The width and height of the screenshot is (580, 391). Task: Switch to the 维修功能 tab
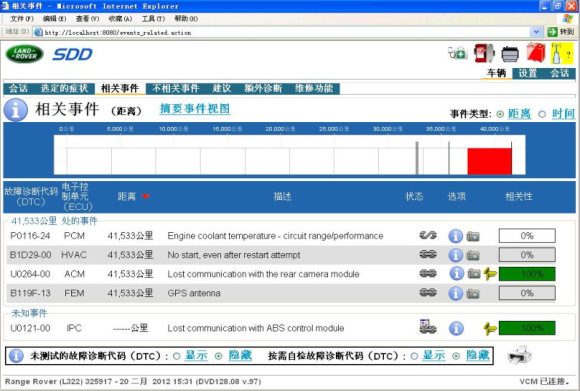tap(314, 88)
